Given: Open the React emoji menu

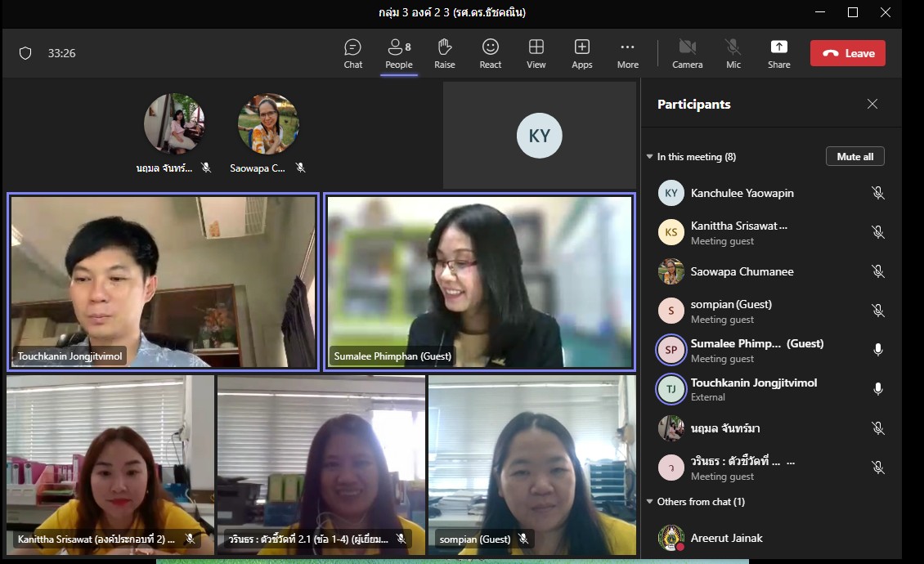Looking at the screenshot, I should 491,53.
